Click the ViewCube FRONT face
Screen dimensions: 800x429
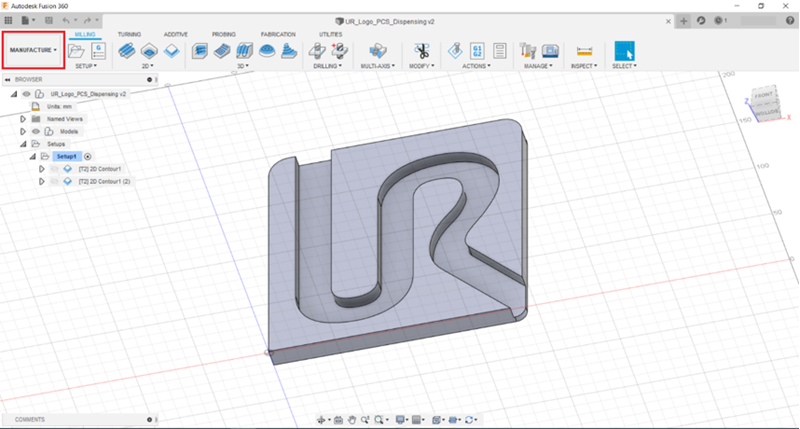click(764, 95)
